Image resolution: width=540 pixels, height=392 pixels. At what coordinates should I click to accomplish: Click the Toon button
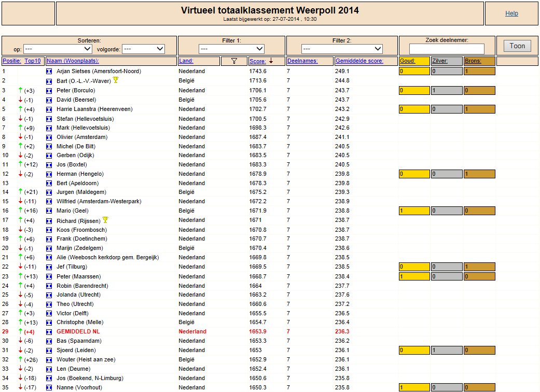click(x=517, y=46)
